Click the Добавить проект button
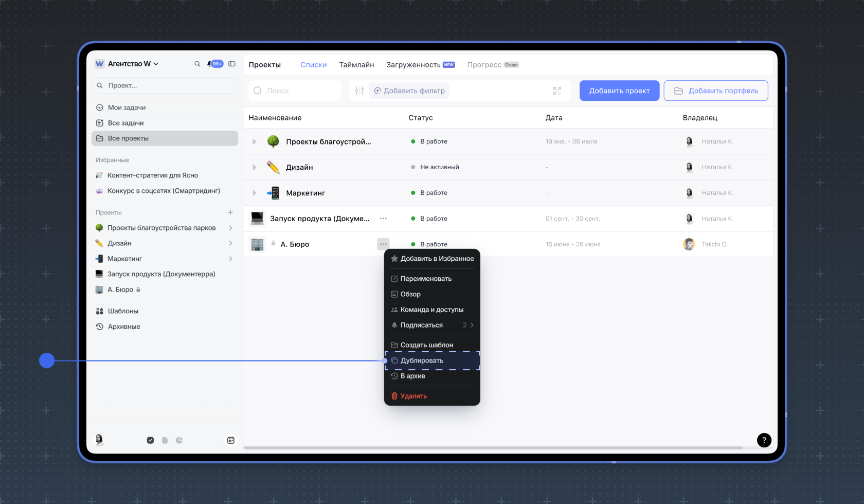 [619, 91]
